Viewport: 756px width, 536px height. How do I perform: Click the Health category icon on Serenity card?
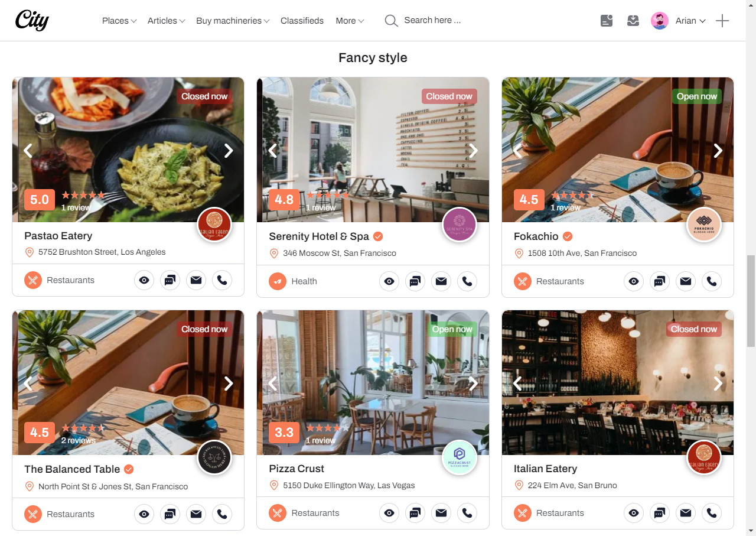tap(278, 281)
